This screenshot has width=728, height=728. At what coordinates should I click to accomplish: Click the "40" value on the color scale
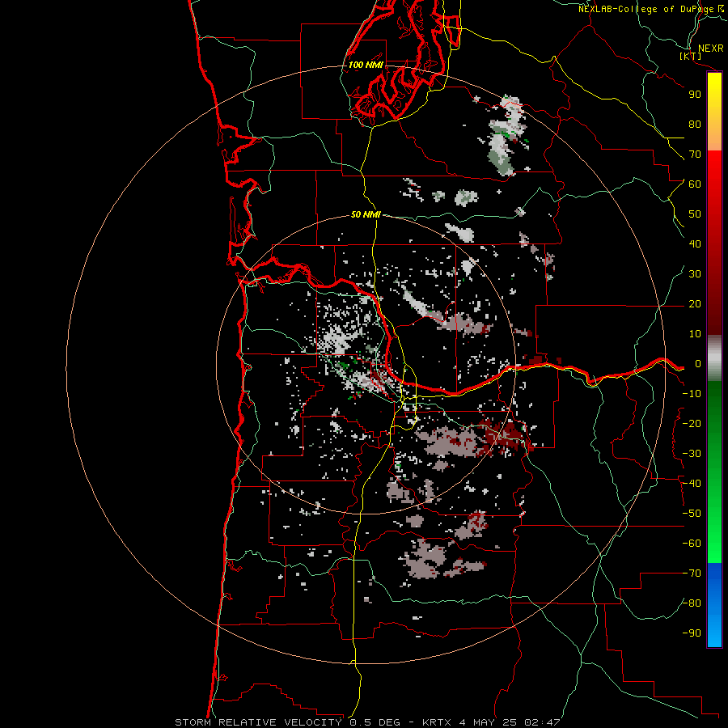(x=695, y=244)
